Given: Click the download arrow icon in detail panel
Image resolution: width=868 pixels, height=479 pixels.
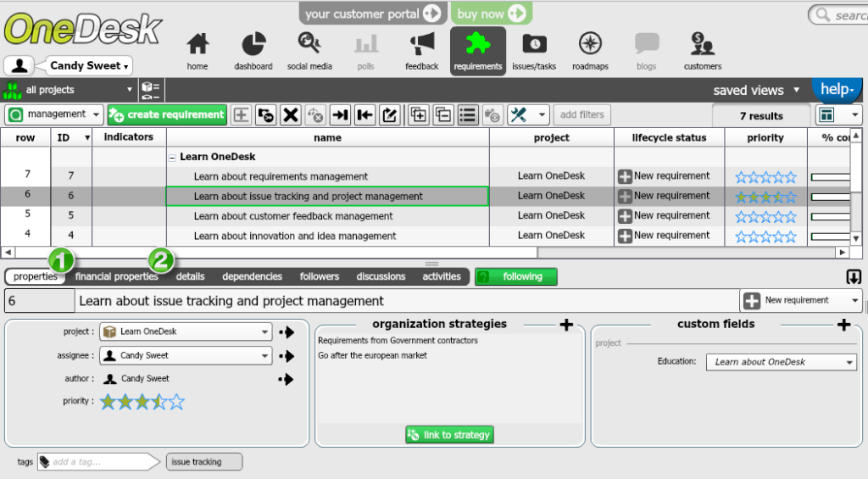Looking at the screenshot, I should (854, 277).
